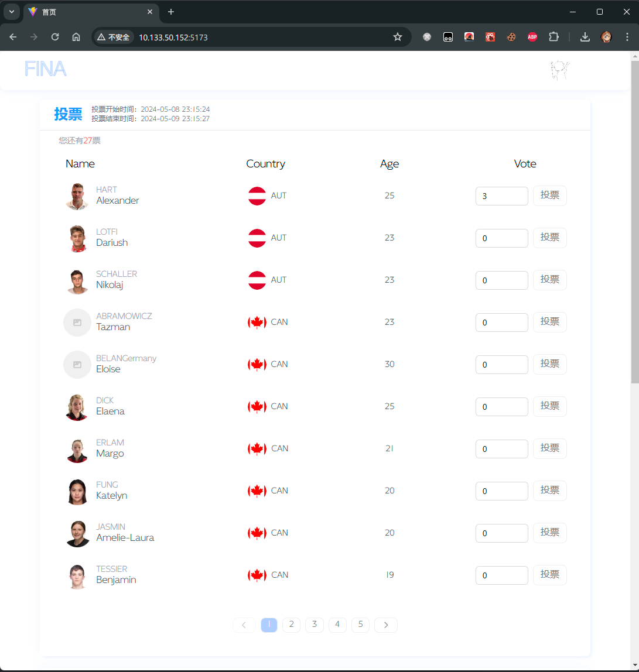The image size is (639, 672).
Task: Focus vote input for Dariush LOTFI
Action: pyautogui.click(x=501, y=238)
